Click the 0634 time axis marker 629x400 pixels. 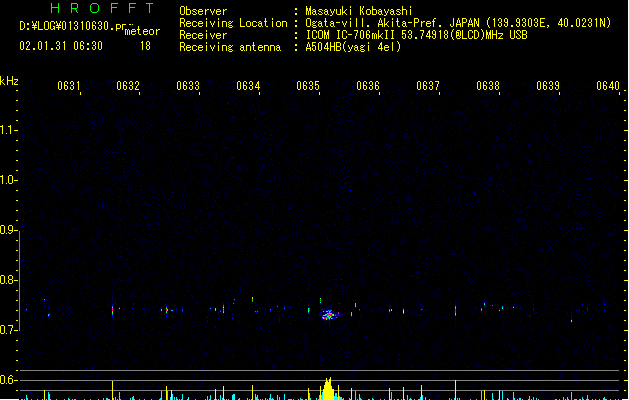pyautogui.click(x=248, y=86)
